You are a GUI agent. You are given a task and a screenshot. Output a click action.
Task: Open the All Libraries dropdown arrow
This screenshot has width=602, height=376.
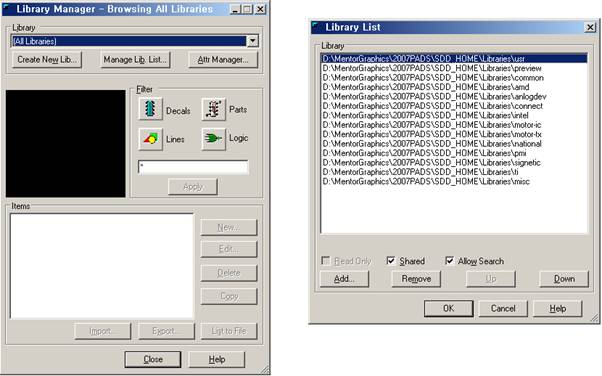252,41
